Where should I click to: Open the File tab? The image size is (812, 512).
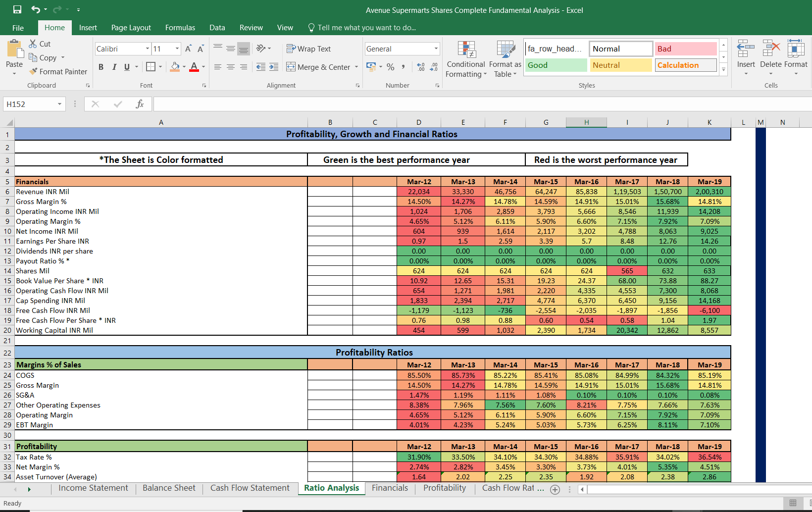pyautogui.click(x=18, y=28)
